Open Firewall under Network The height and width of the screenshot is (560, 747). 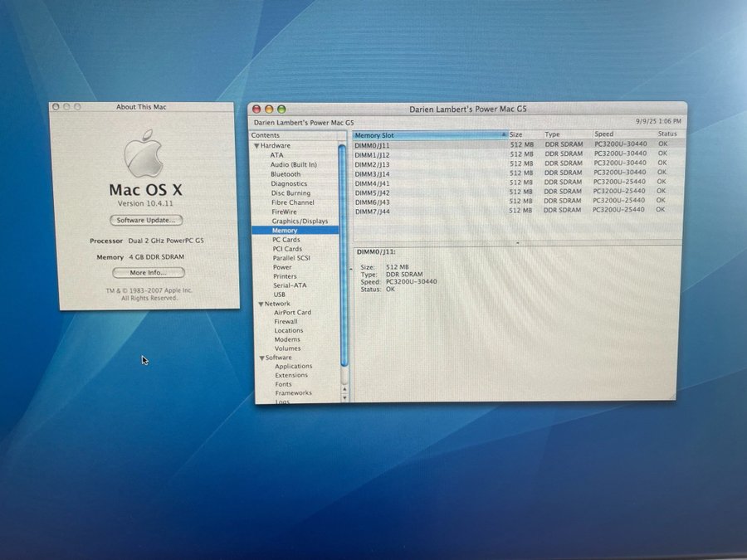[286, 321]
